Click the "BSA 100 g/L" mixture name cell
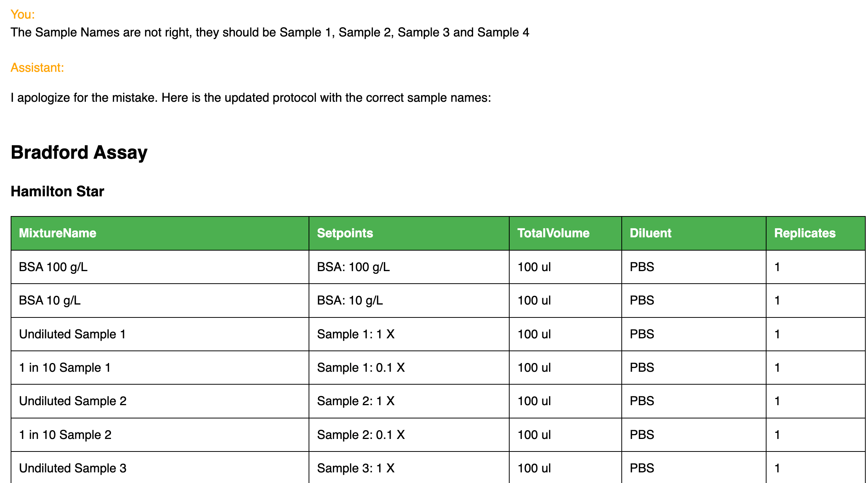Image resolution: width=868 pixels, height=483 pixels. point(53,267)
